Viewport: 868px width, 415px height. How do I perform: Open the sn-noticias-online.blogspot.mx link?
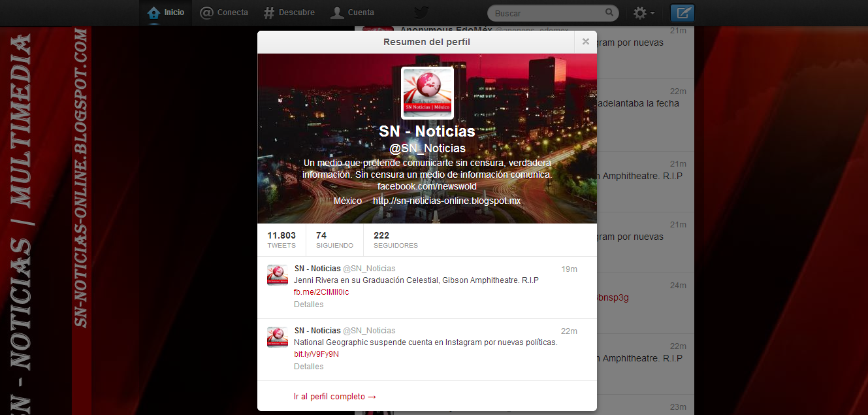pos(447,201)
